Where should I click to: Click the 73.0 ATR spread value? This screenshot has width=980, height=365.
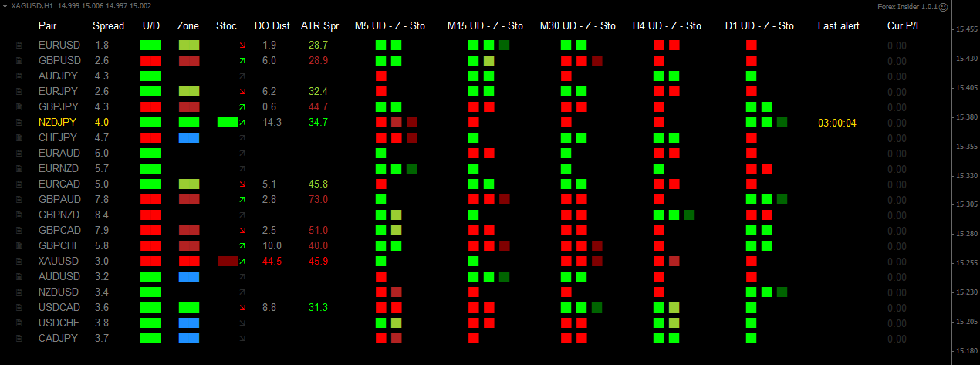[318, 200]
